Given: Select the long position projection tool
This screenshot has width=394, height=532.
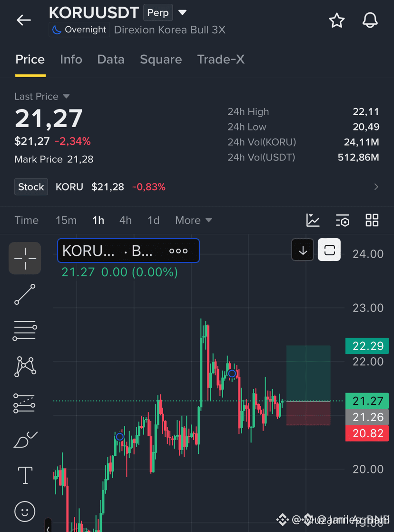Looking at the screenshot, I should 24,403.
